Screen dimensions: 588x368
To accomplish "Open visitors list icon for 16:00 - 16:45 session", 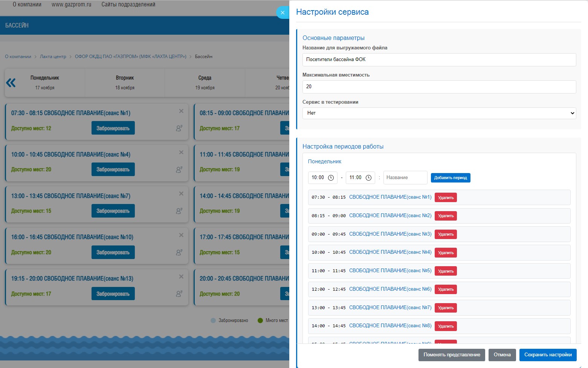I will (x=179, y=252).
